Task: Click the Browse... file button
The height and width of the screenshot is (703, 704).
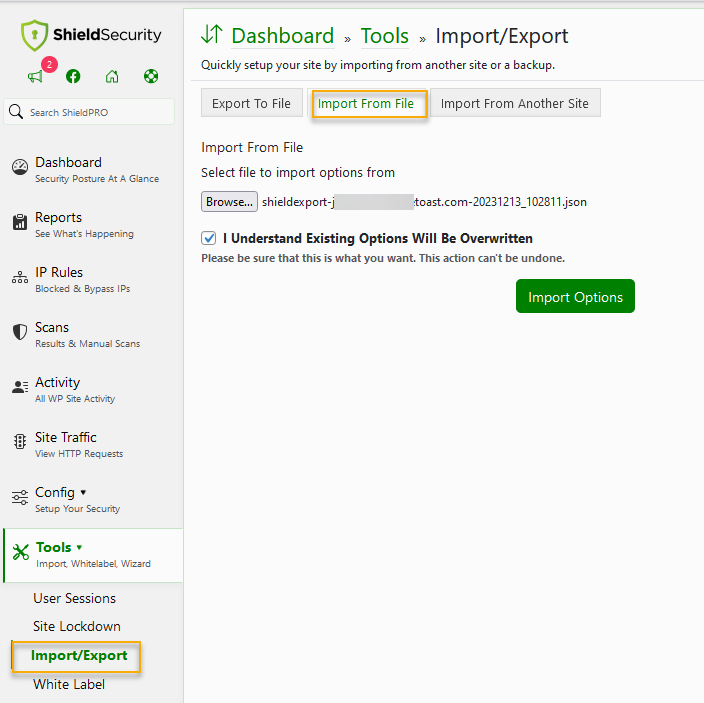Action: click(229, 202)
